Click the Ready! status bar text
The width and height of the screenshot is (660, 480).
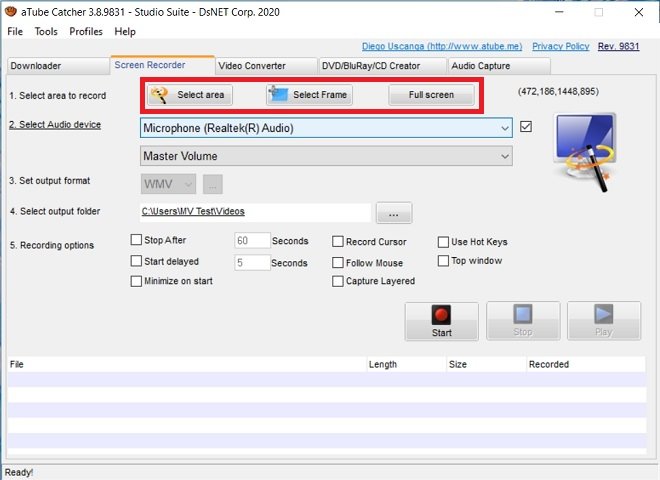point(19,472)
